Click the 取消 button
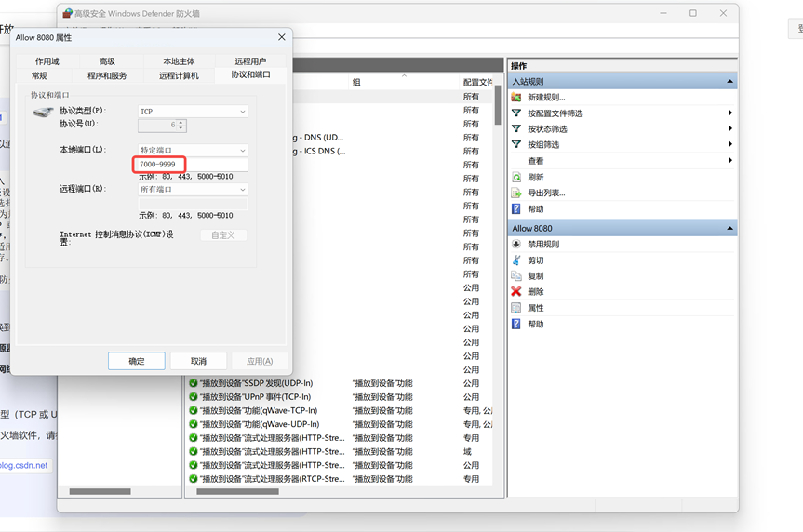The height and width of the screenshot is (532, 803). [198, 361]
